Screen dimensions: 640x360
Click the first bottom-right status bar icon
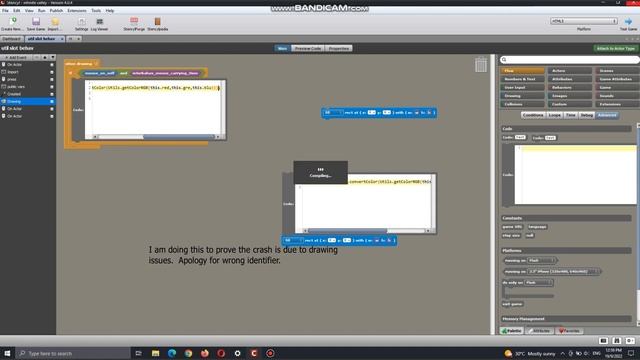coord(603,340)
